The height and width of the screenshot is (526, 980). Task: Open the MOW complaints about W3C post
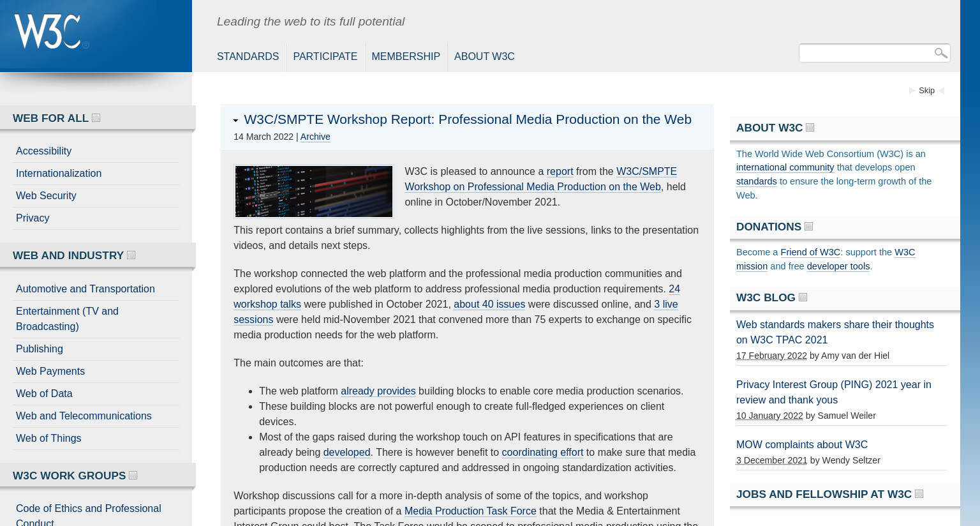802,445
